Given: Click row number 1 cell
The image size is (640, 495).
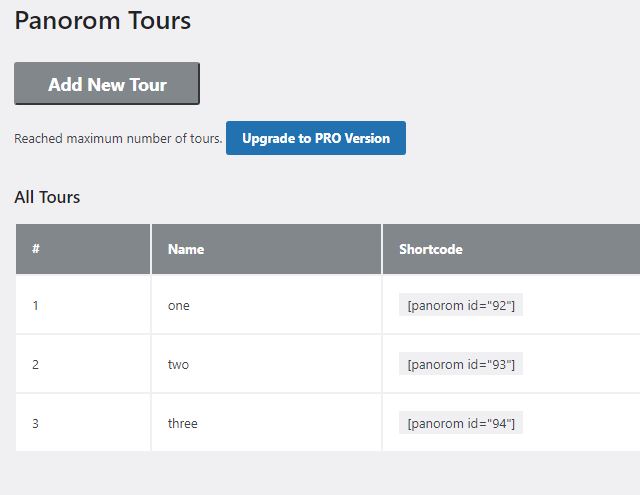Looking at the screenshot, I should 36,306.
